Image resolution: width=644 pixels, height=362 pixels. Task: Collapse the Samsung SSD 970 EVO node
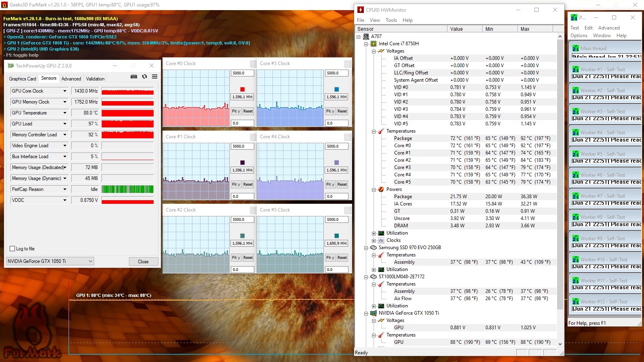[366, 248]
